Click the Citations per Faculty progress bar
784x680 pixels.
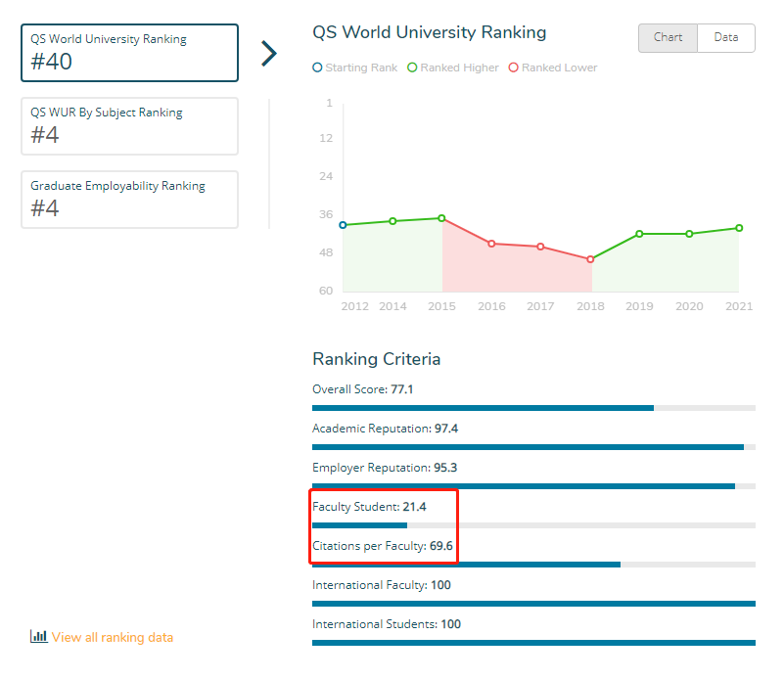(533, 564)
